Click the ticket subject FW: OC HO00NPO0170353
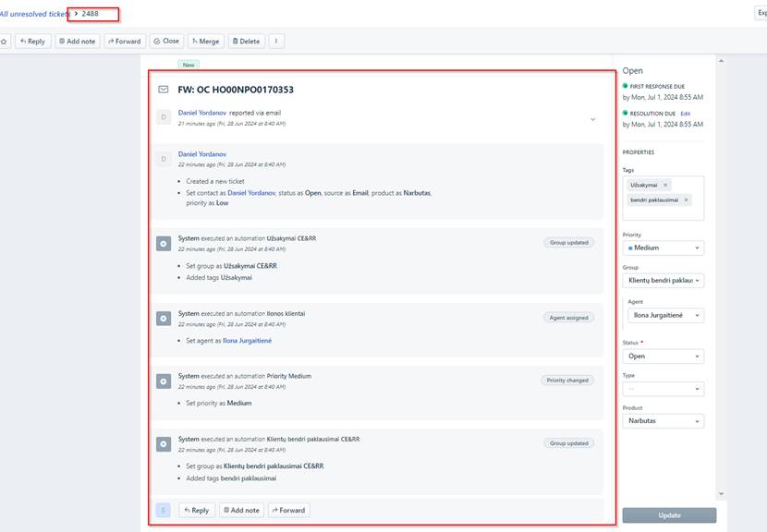The image size is (767, 532). click(x=236, y=90)
